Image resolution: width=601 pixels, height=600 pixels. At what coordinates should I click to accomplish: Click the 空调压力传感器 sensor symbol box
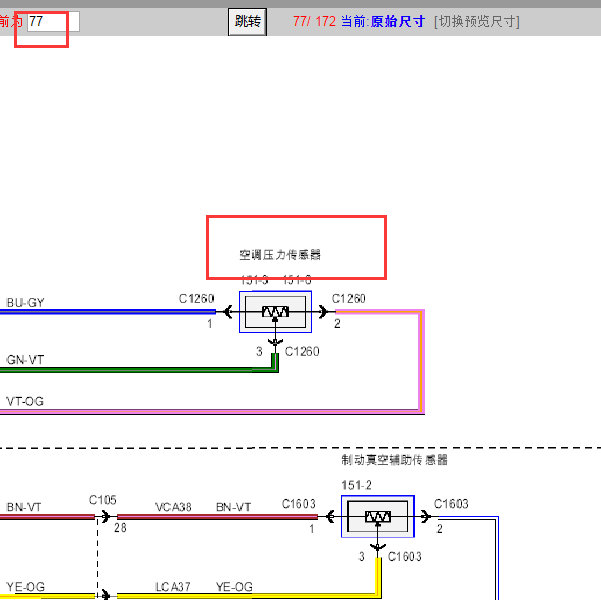pyautogui.click(x=275, y=312)
